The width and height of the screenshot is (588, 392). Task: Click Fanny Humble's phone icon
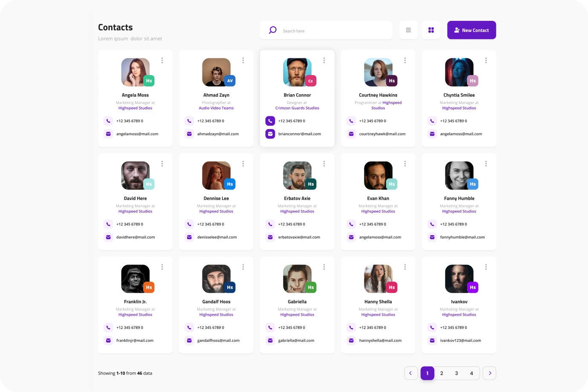pos(432,224)
